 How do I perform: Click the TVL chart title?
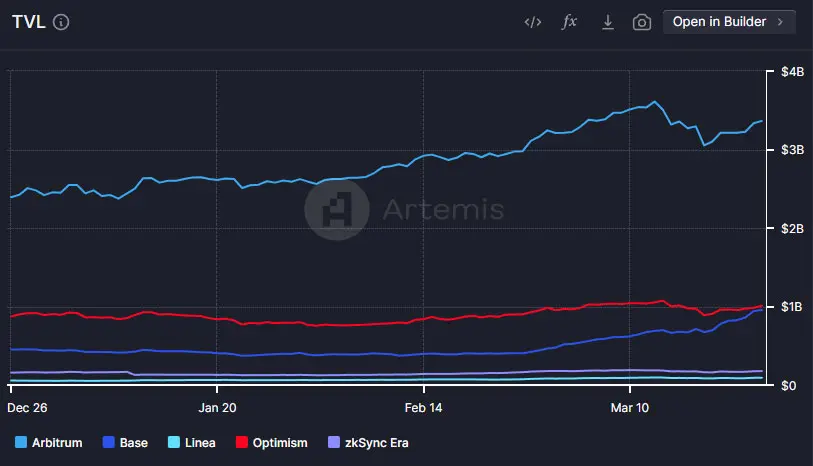pyautogui.click(x=29, y=22)
